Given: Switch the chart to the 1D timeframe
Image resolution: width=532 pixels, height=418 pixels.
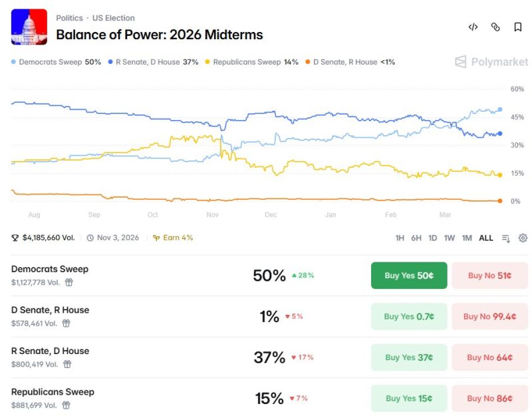Looking at the screenshot, I should tap(434, 238).
